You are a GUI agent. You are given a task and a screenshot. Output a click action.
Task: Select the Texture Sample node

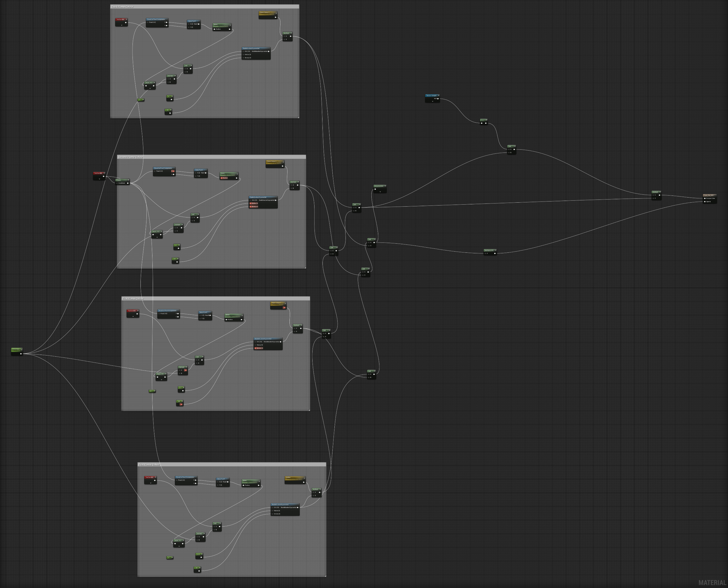coord(431,96)
